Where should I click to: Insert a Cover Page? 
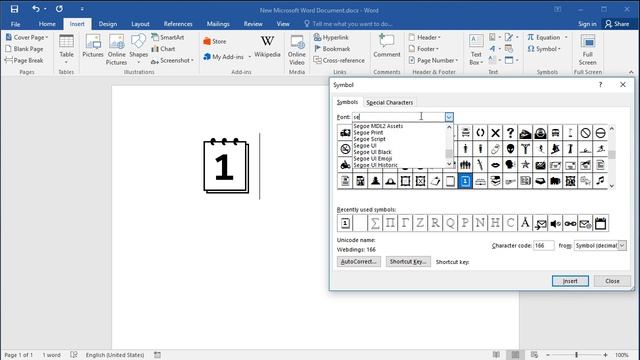(27, 37)
